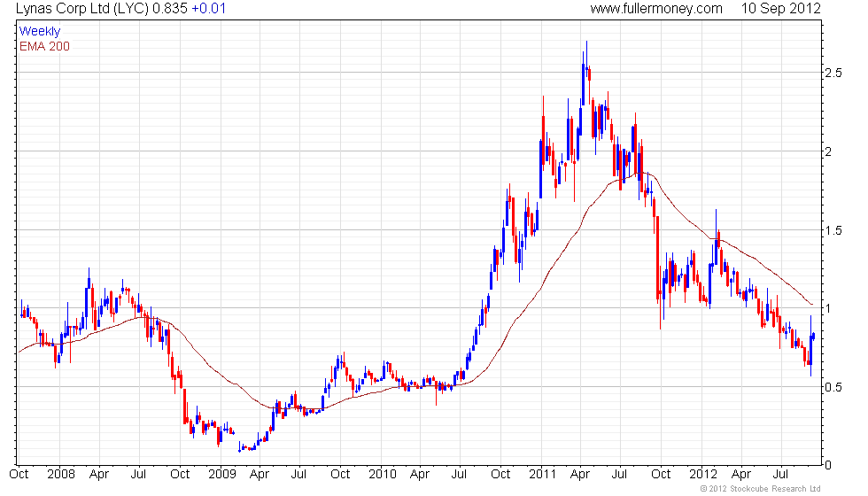
Task: Click the 10 Sep 2012 date
Action: tap(780, 8)
